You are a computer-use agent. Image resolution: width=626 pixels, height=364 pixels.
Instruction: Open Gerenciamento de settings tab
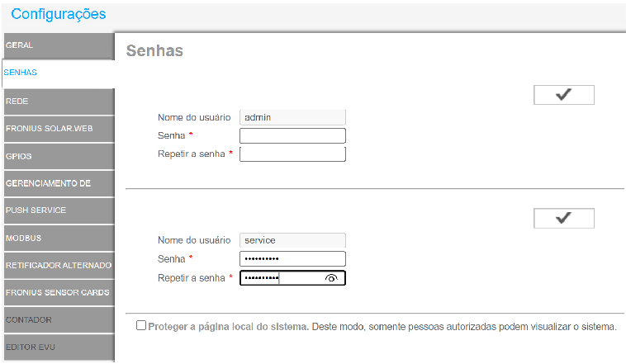(x=56, y=183)
